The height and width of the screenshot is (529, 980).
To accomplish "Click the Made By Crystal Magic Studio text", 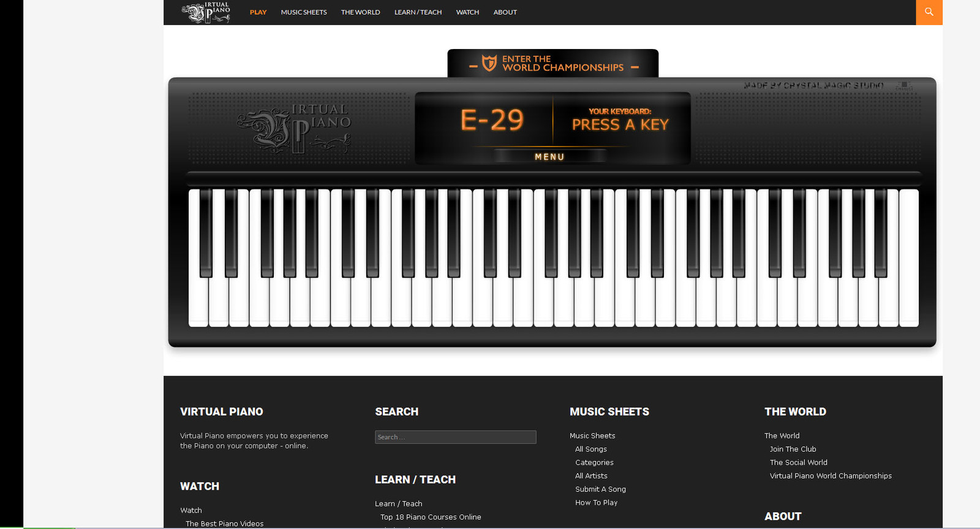I will tap(813, 86).
